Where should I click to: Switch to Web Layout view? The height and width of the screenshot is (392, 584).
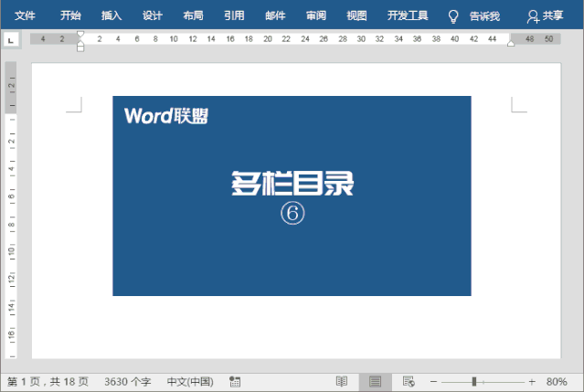[409, 382]
